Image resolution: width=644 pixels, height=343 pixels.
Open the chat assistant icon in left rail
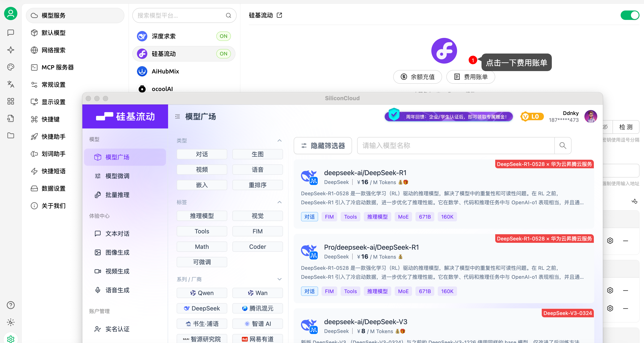click(x=11, y=33)
